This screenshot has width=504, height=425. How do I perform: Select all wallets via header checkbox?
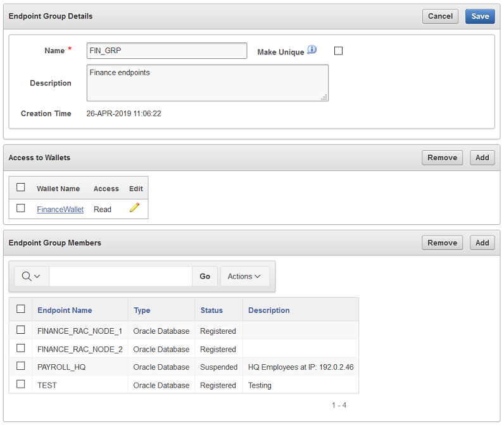(21, 187)
